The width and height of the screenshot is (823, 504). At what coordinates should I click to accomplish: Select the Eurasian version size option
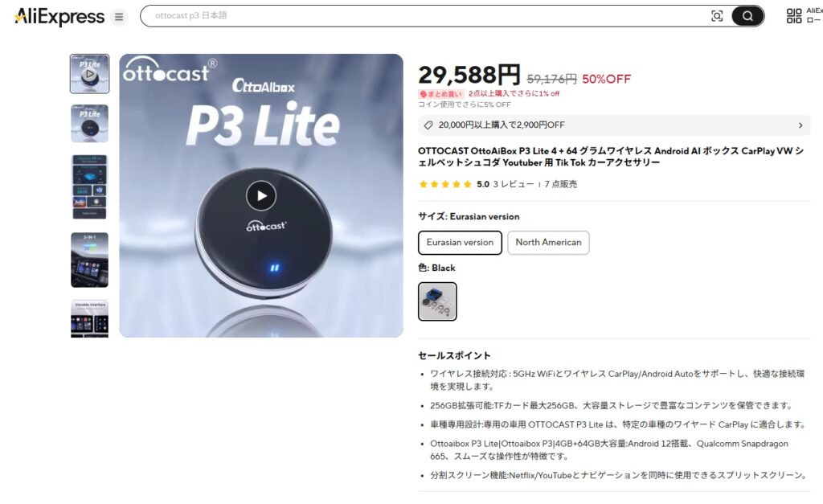point(460,243)
